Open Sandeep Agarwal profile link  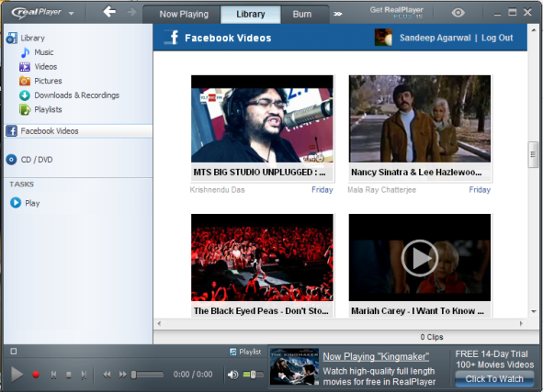435,38
